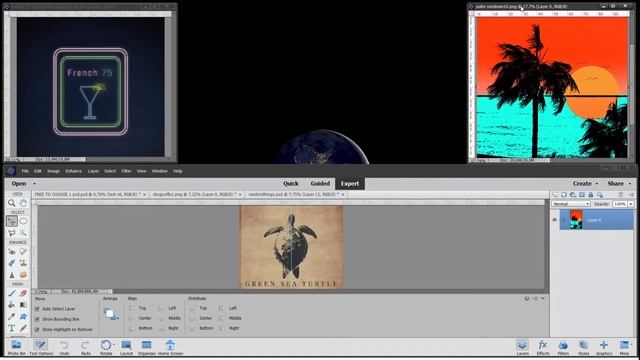Screen dimensions: 640x360
Task: Lock all pixels of the layer
Action: tap(591, 195)
